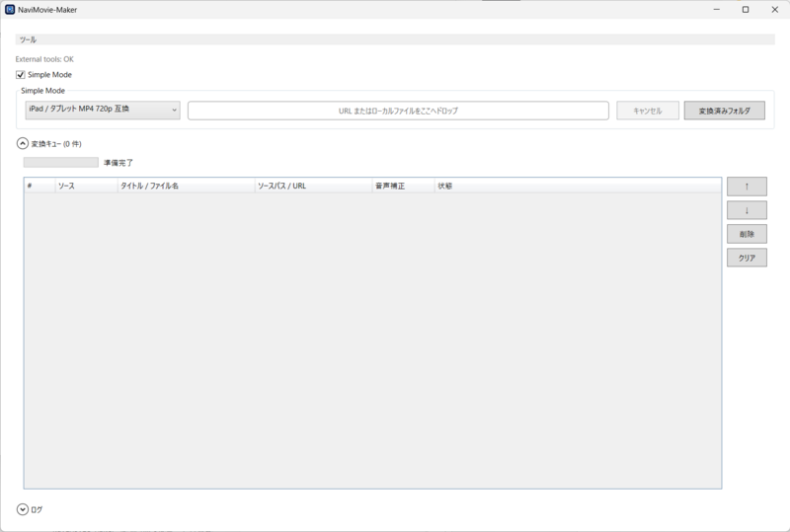This screenshot has height=532, width=790.
Task: Sort by ソースパス / URL column header
Action: click(x=313, y=186)
